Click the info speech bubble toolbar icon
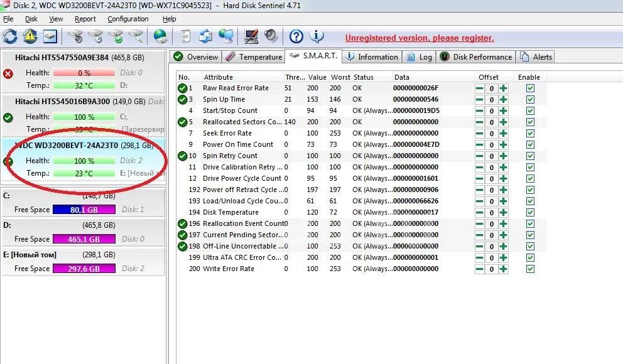623x364 pixels. (317, 36)
